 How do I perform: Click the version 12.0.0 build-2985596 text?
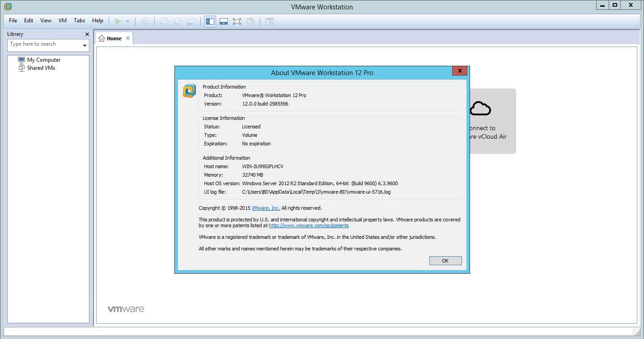pos(265,104)
